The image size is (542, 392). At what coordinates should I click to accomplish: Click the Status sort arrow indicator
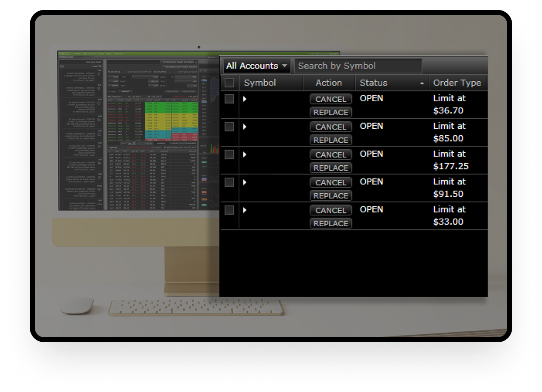click(x=422, y=83)
